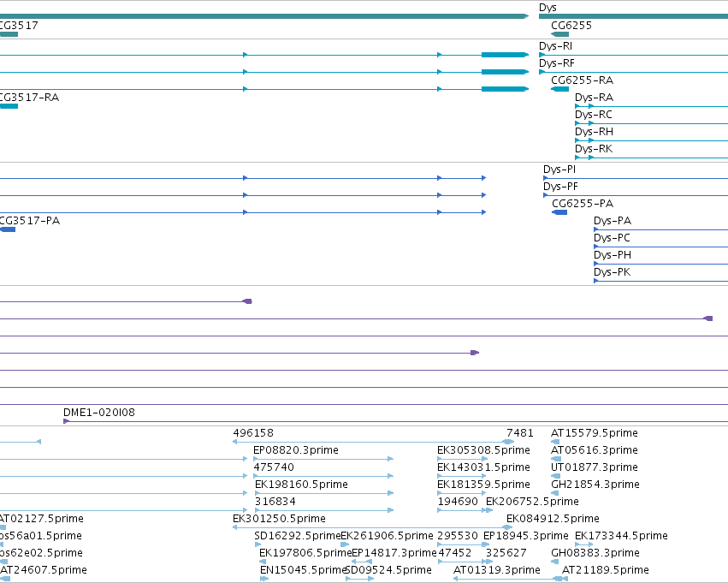Select the EK181359.5prime EST label
The height and width of the screenshot is (583, 728).
point(483,485)
